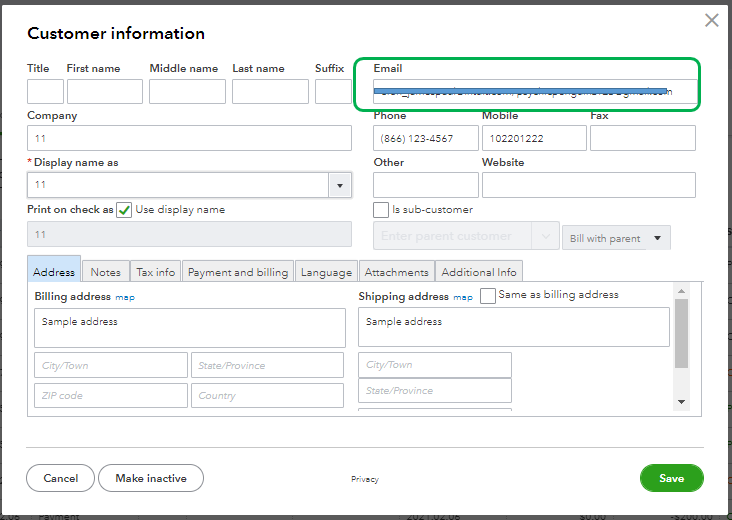Enable the Is sub-customer checkbox
Image resolution: width=732 pixels, height=520 pixels.
[381, 210]
